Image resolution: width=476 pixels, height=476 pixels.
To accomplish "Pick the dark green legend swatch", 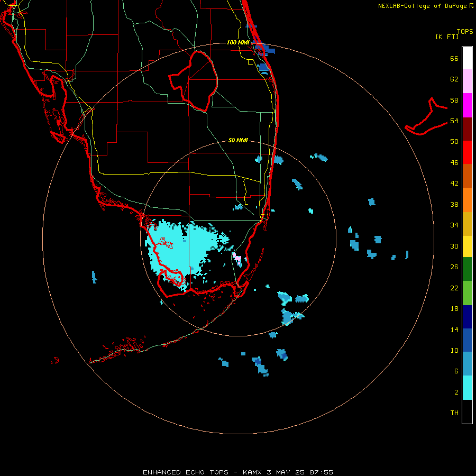I will pos(467,269).
